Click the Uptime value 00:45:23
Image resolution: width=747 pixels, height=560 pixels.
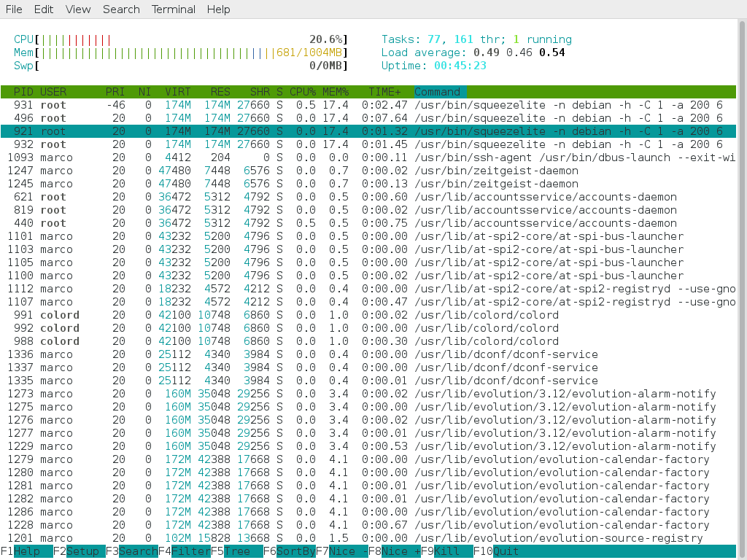(x=460, y=66)
